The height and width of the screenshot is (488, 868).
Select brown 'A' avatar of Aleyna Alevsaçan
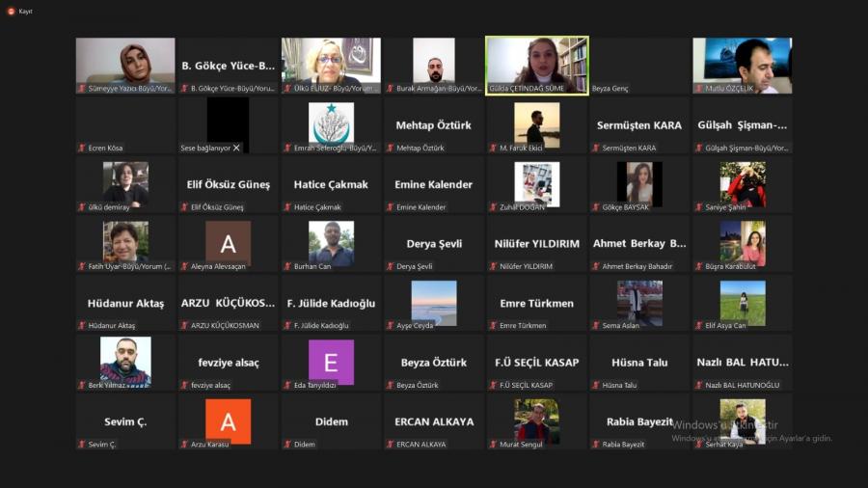[228, 242]
